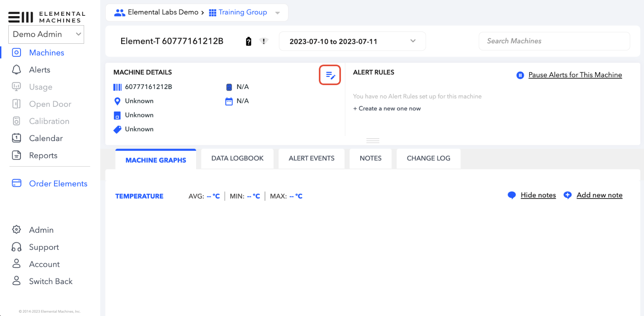The height and width of the screenshot is (316, 644).
Task: Open Account in sidebar
Action: 44,264
